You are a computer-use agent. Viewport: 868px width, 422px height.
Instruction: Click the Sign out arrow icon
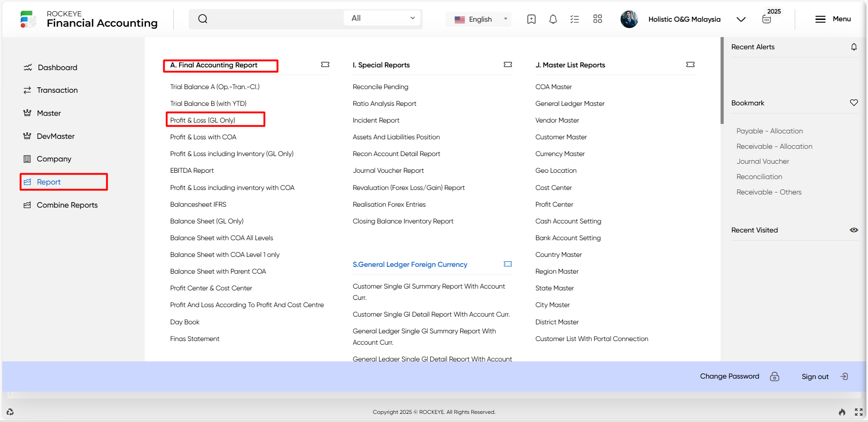pyautogui.click(x=844, y=376)
